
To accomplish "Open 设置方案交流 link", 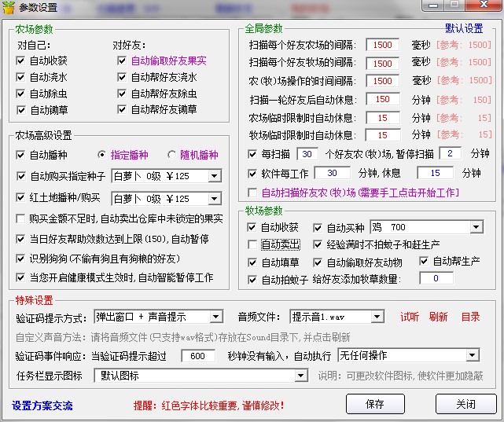I will (x=42, y=405).
